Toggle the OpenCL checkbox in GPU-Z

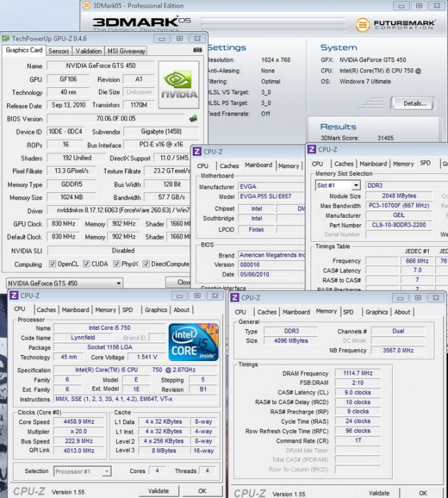click(x=53, y=264)
